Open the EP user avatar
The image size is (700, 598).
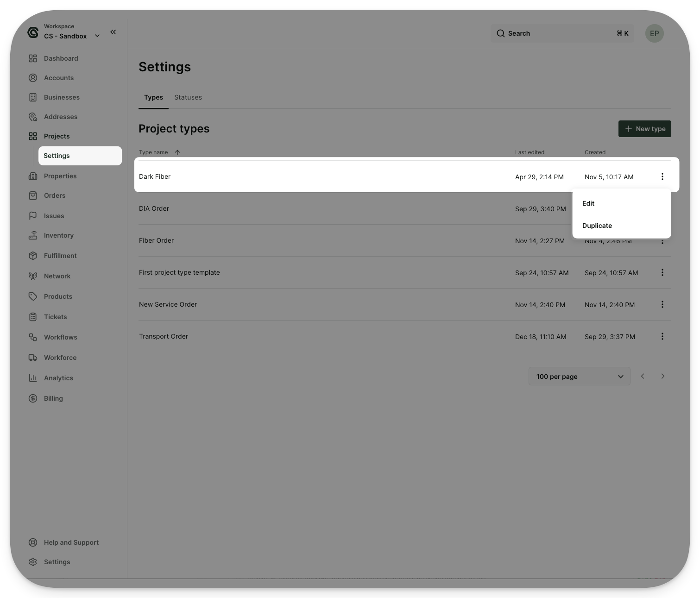coord(655,33)
